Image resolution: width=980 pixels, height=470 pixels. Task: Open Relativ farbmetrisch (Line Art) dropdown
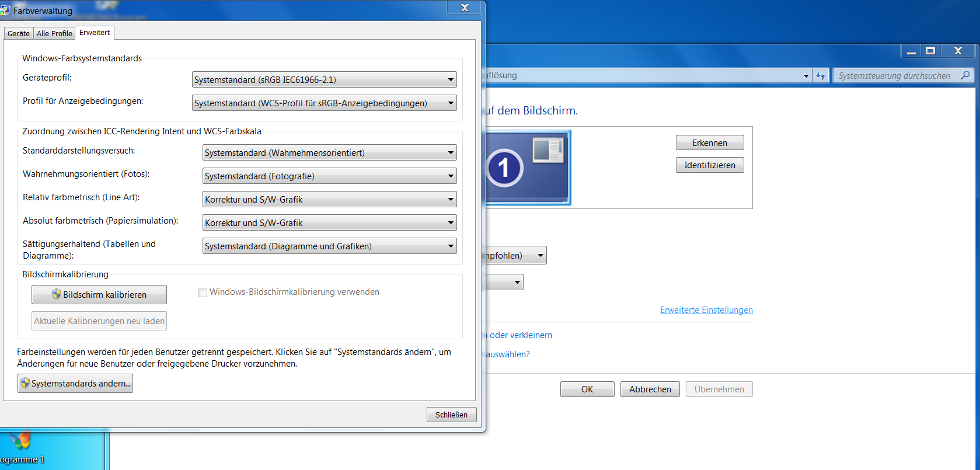329,199
